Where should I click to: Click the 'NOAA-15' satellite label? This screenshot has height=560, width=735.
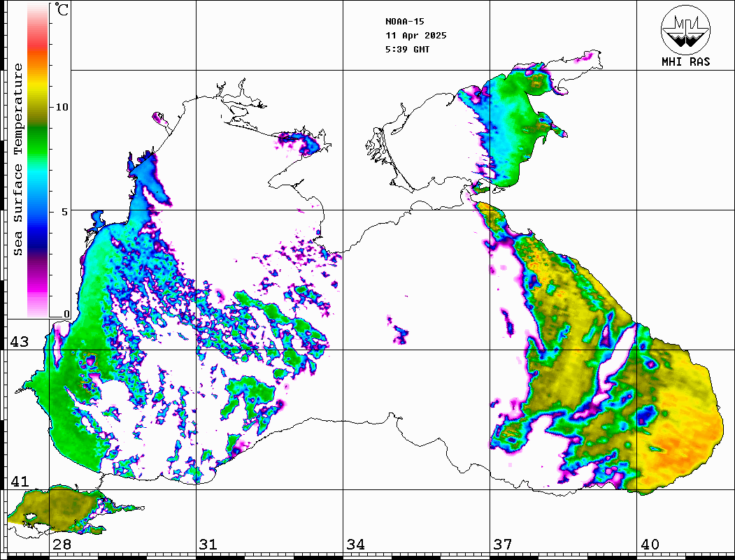point(404,22)
